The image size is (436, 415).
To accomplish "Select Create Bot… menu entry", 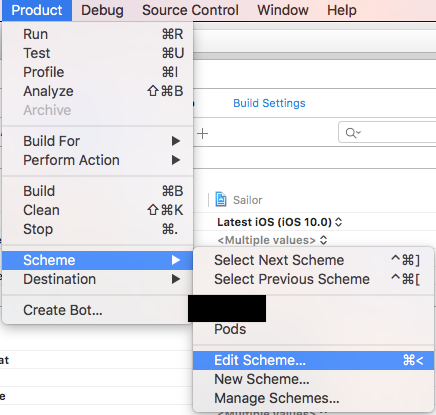I will coord(97,310).
